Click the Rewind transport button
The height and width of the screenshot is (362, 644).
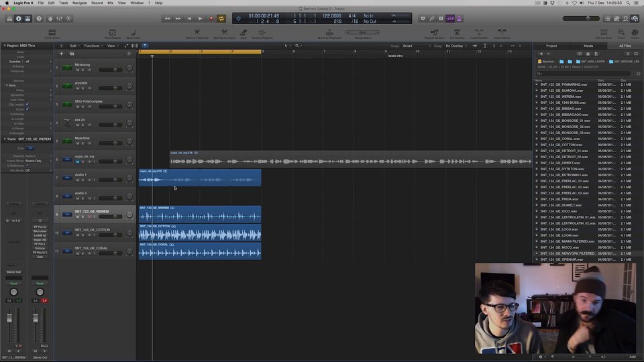167,19
